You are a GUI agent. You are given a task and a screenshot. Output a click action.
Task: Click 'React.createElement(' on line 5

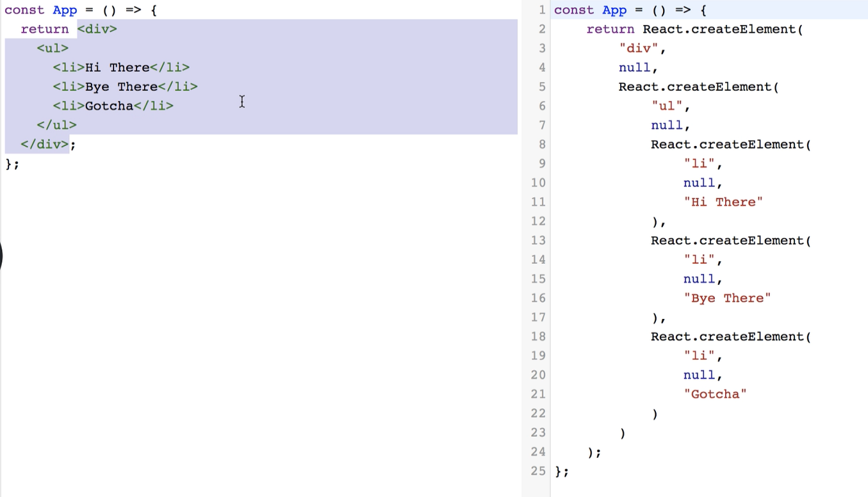point(699,86)
